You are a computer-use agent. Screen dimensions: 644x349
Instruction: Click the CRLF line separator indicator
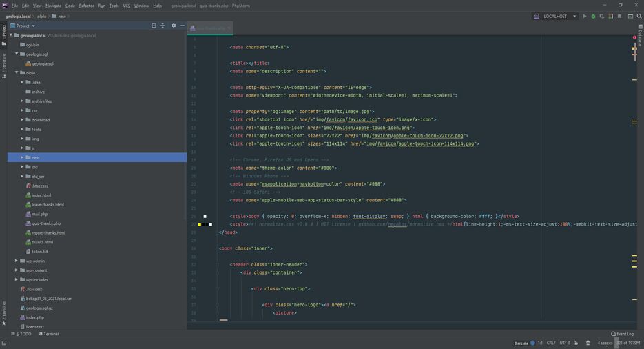551,343
